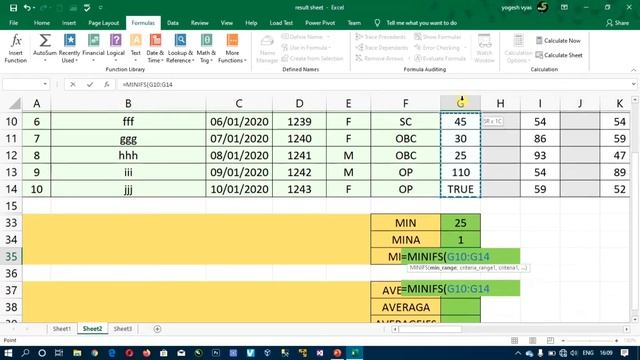The width and height of the screenshot is (640, 360).
Task: Open Windows Start menu
Action: pyautogui.click(x=8, y=353)
